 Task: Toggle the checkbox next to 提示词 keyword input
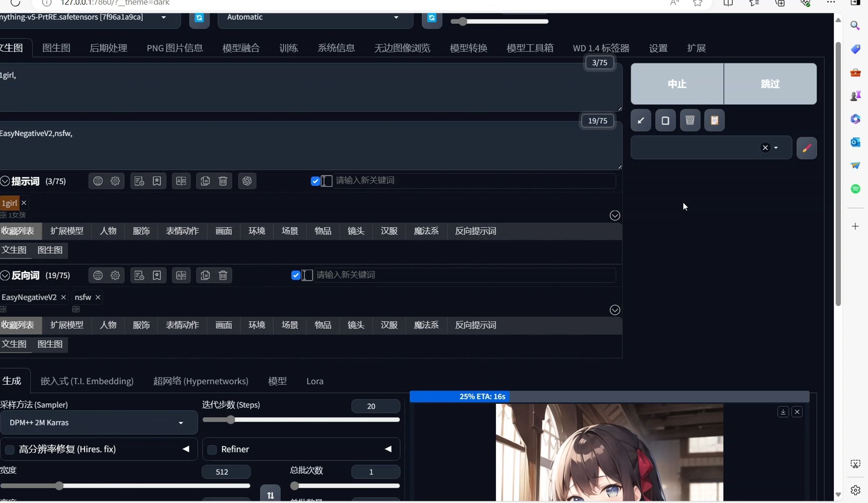(x=315, y=181)
